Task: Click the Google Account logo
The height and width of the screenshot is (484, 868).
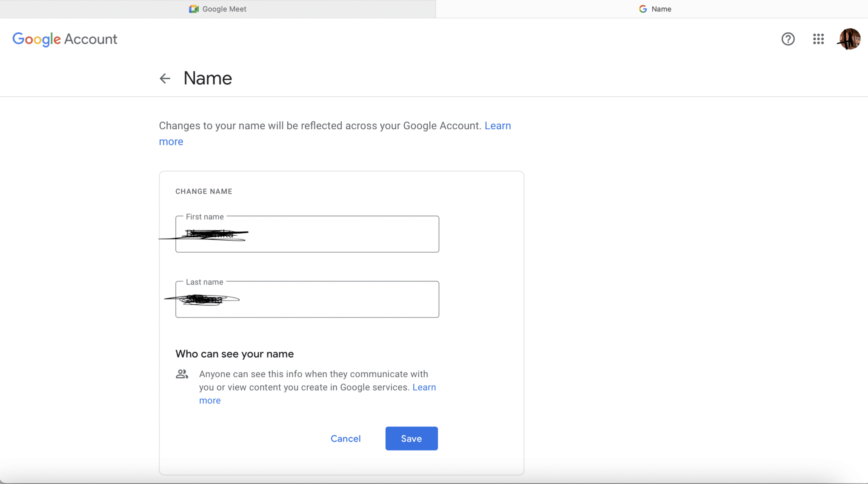Action: pyautogui.click(x=64, y=39)
